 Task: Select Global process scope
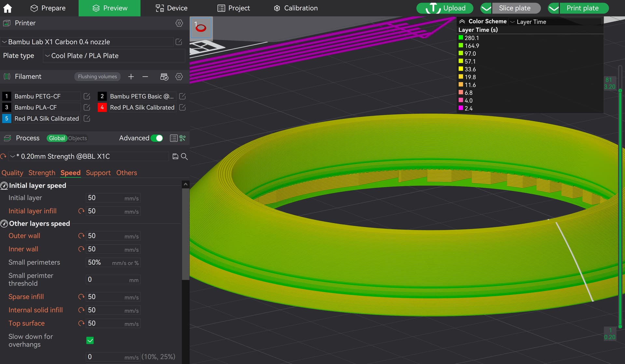pyautogui.click(x=57, y=138)
